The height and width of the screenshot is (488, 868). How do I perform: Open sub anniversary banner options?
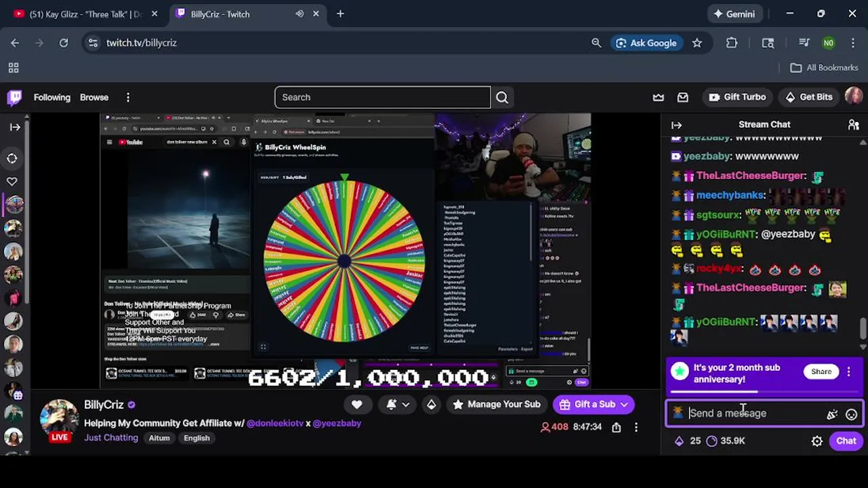tap(849, 371)
